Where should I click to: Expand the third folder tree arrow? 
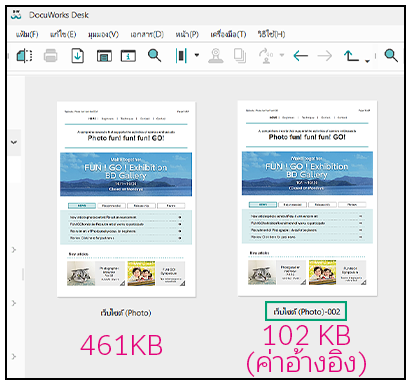click(14, 356)
